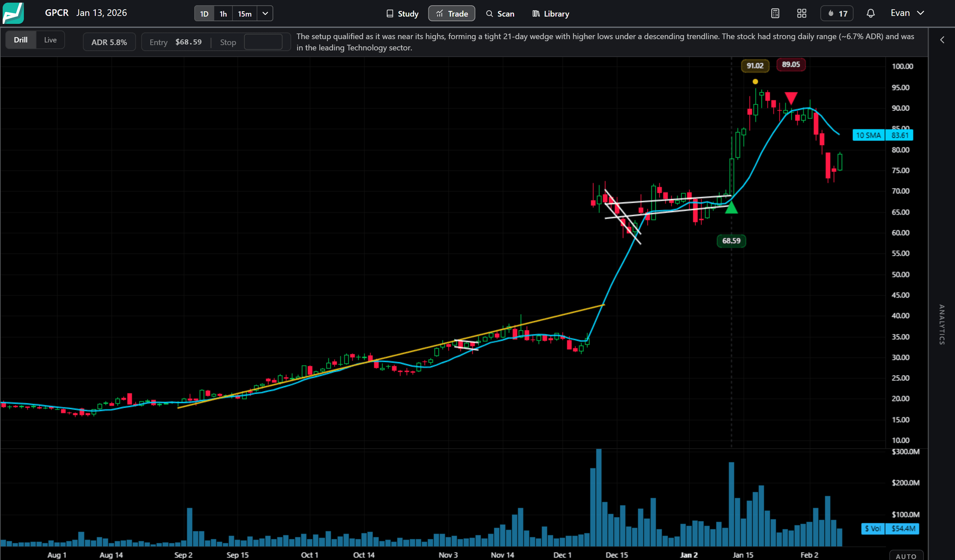Click the flame streak counter 17
This screenshot has height=560, width=955.
[837, 14]
